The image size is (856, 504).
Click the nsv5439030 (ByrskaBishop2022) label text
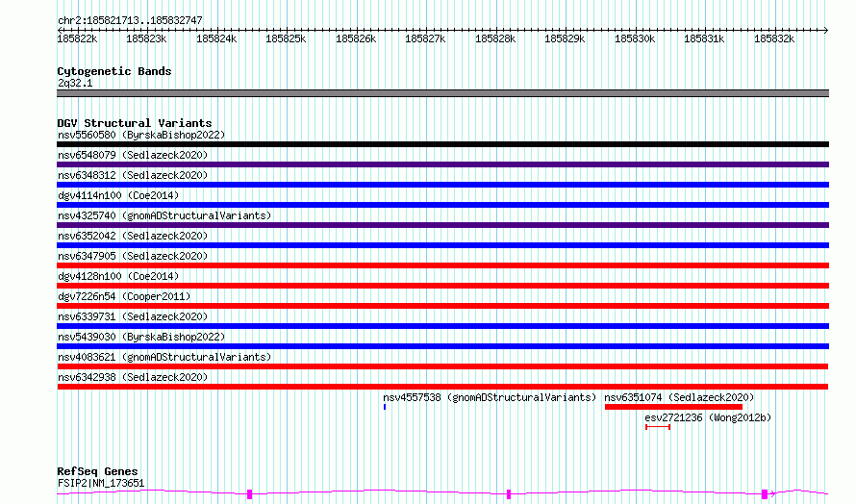pyautogui.click(x=141, y=337)
